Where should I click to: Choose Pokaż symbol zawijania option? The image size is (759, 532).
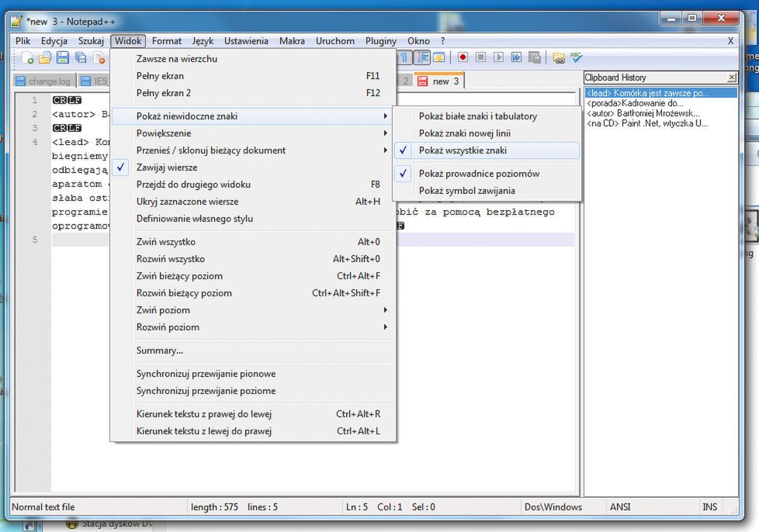pos(466,191)
